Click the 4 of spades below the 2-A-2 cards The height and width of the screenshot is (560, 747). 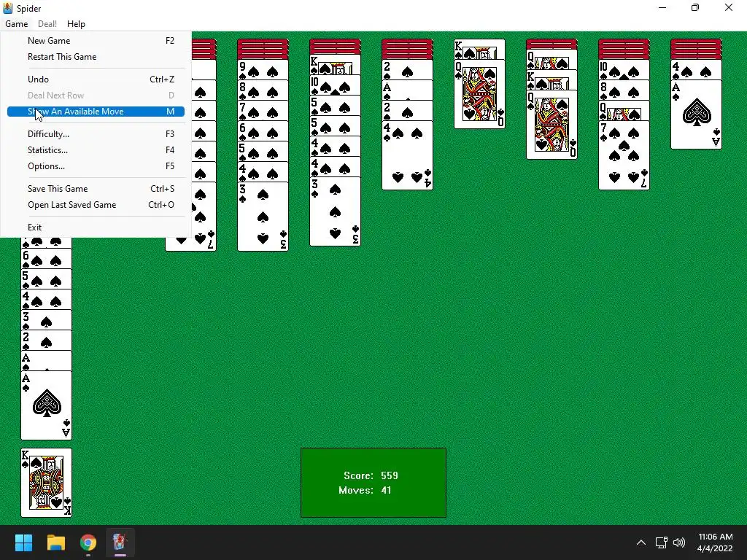(x=407, y=155)
